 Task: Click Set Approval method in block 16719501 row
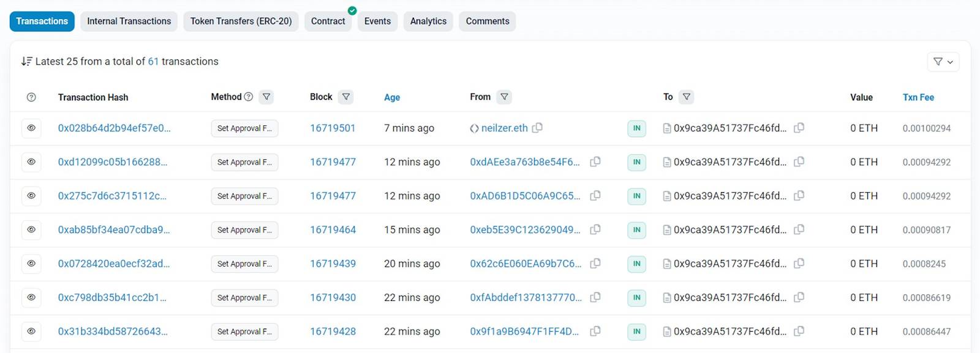(244, 128)
